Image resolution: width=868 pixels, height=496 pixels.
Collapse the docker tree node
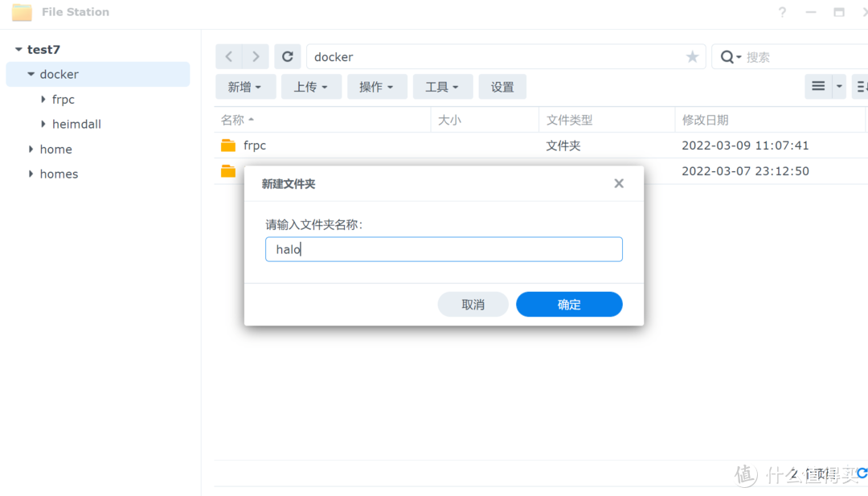[x=31, y=74]
